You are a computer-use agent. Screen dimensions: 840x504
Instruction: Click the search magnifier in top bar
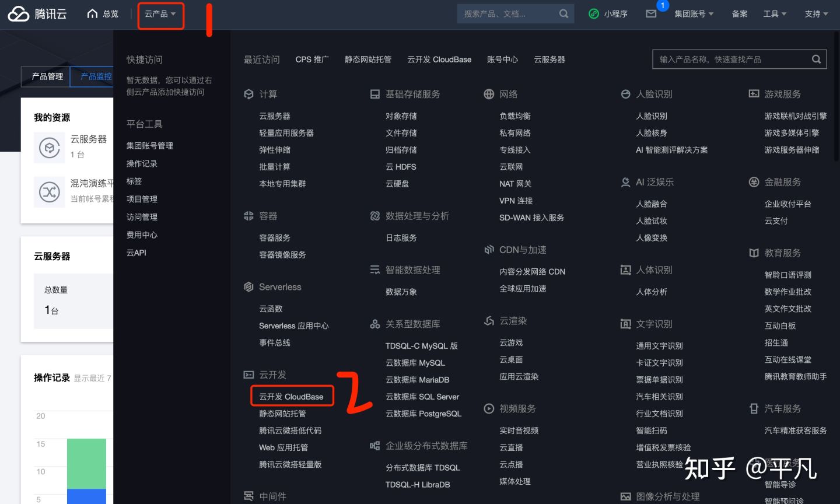[x=563, y=14]
